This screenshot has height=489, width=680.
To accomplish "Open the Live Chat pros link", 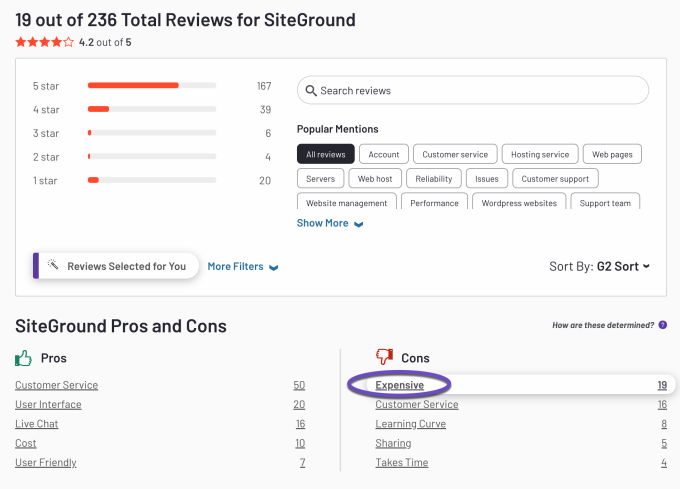I will [x=35, y=424].
